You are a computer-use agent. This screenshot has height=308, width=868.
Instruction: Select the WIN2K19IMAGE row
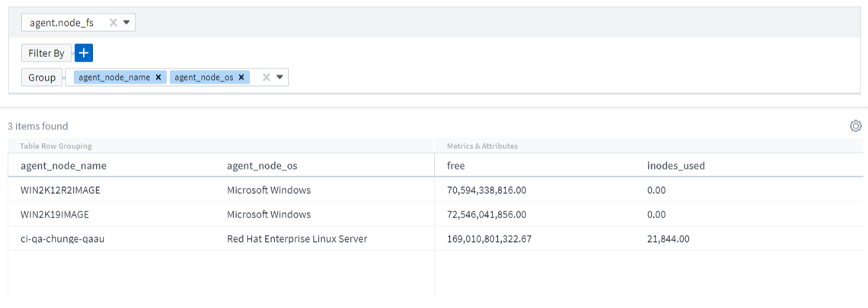point(55,214)
